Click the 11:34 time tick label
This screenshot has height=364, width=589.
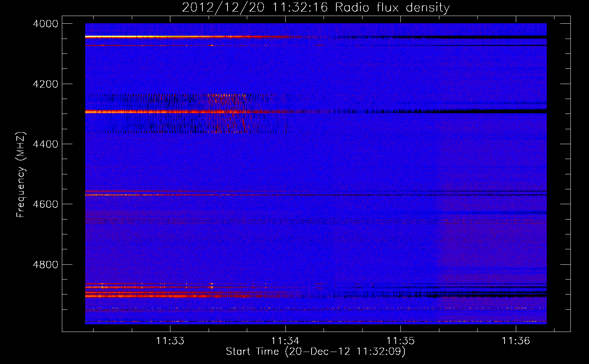(285, 341)
